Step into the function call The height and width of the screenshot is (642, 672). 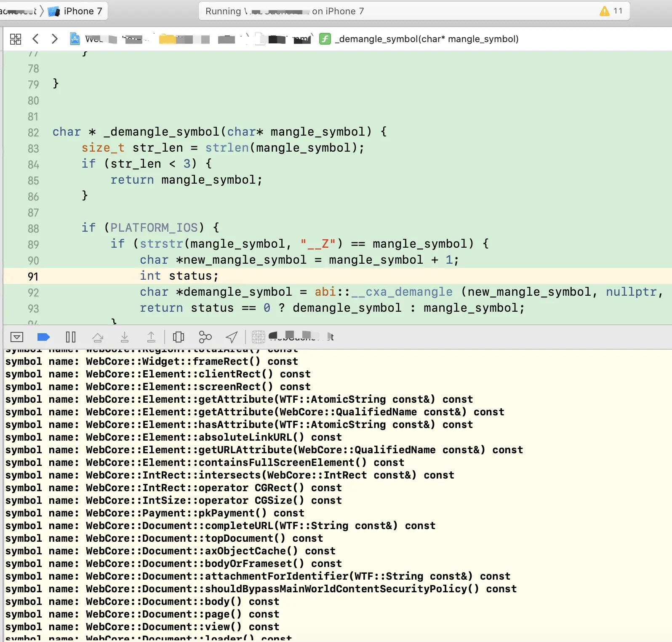click(125, 337)
